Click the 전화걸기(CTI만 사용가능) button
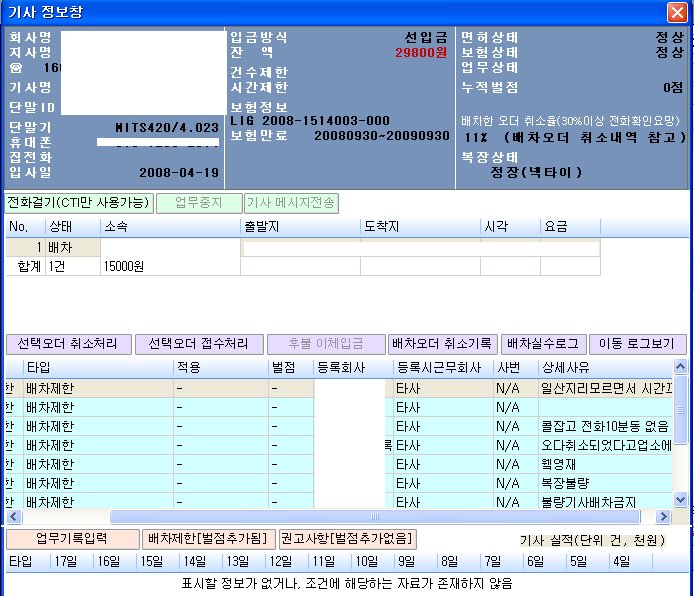694x596 pixels. pos(79,203)
